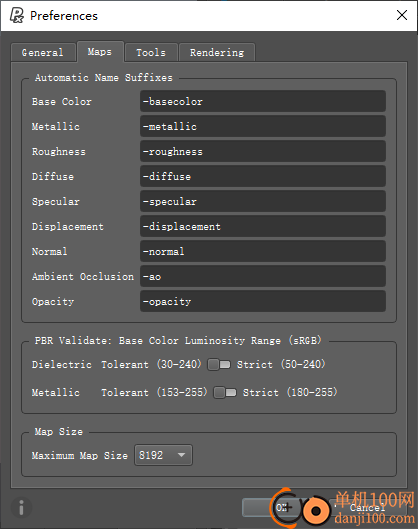Click the Diffuse suffix text box

(263, 176)
